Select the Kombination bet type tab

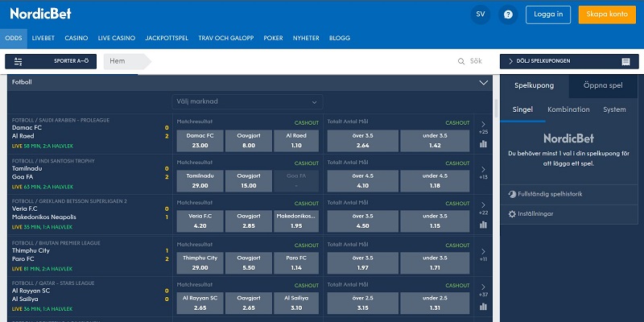(x=568, y=109)
